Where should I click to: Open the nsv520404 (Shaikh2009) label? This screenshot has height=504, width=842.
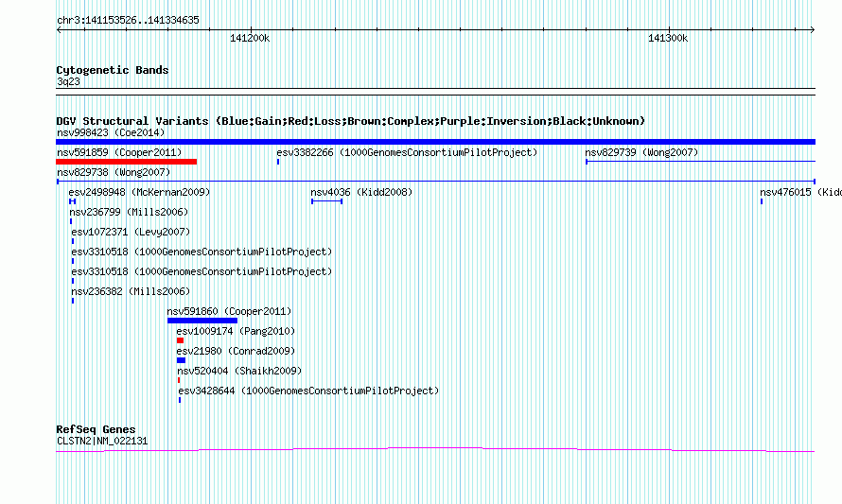[x=239, y=371]
